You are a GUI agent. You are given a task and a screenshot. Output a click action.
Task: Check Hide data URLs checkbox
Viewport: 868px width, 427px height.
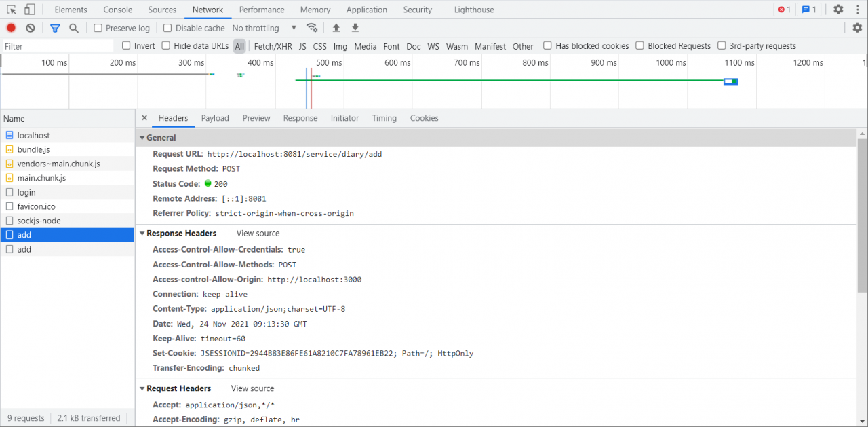[x=165, y=45]
